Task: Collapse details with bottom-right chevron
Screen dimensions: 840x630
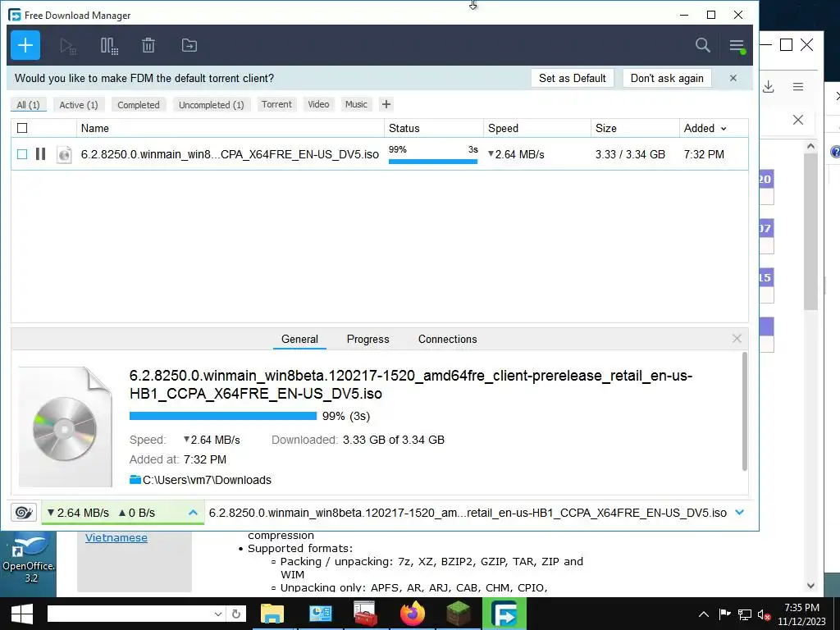Action: pos(740,513)
